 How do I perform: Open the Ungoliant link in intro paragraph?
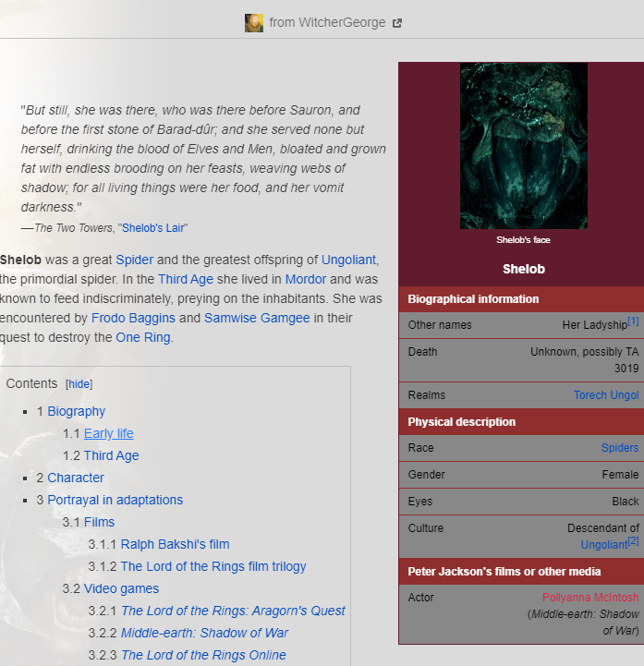coord(348,260)
